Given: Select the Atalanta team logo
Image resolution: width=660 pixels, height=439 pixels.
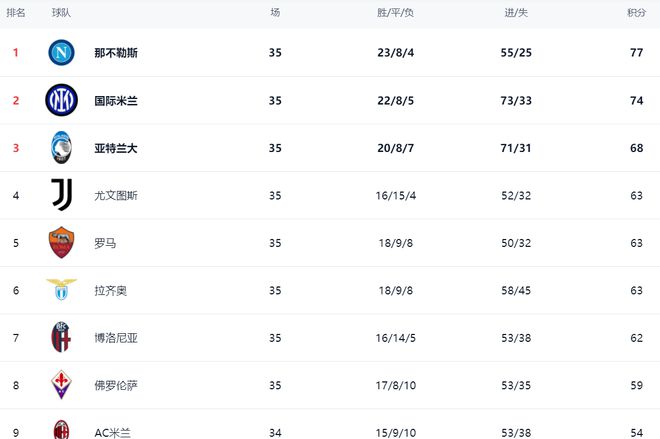Looking at the screenshot, I should (x=62, y=148).
